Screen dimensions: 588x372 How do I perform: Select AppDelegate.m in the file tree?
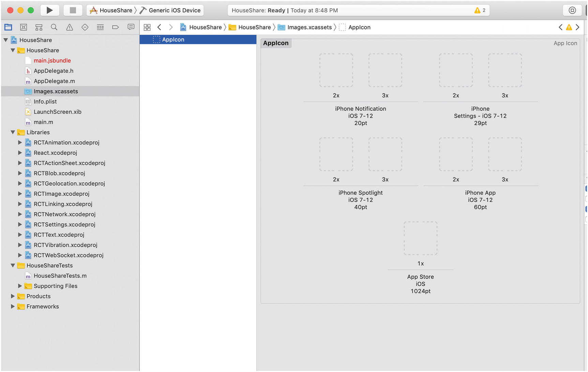click(54, 81)
